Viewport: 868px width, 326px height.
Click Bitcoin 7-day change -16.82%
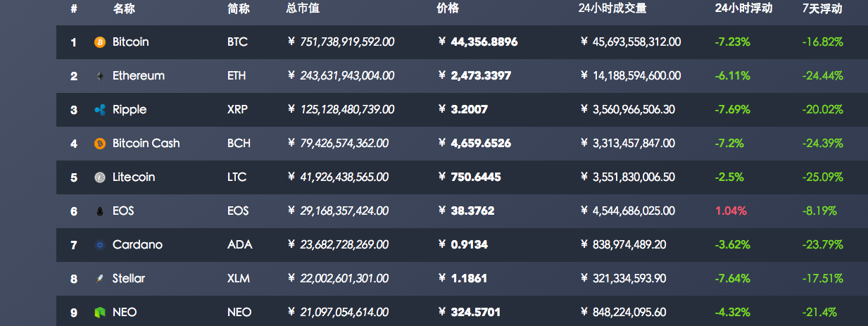coord(823,42)
